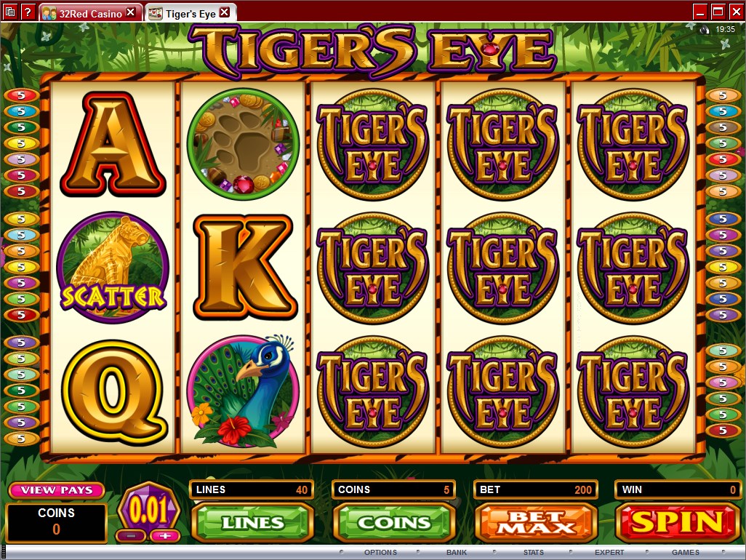Click the top-left red payline marker

(21, 95)
